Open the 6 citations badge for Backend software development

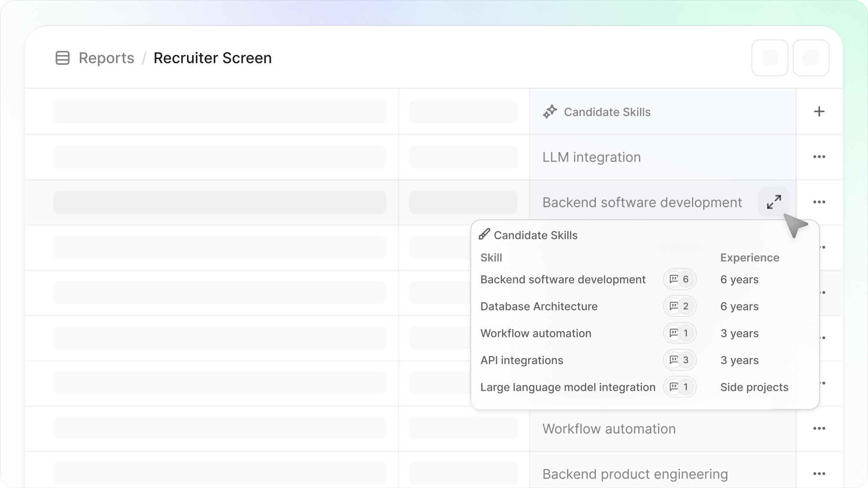680,279
